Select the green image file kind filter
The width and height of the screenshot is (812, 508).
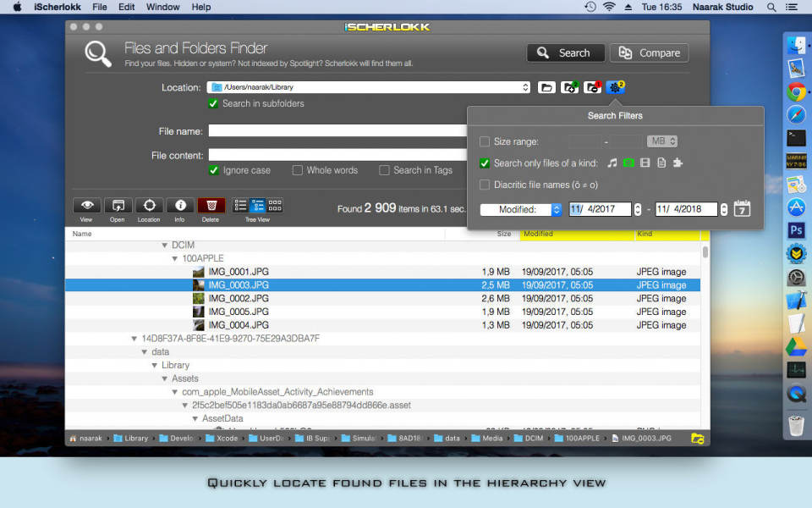click(628, 163)
